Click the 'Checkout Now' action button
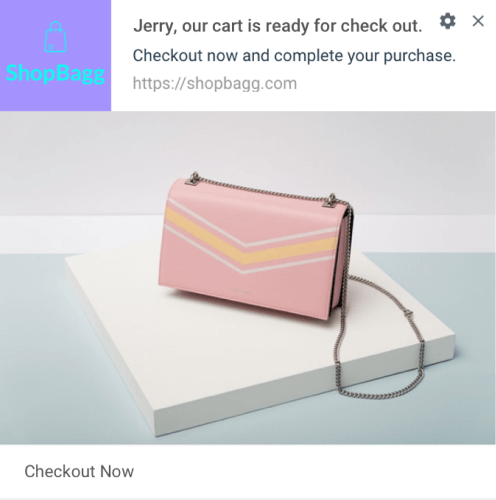Viewport: 496px width, 500px height. click(x=79, y=471)
